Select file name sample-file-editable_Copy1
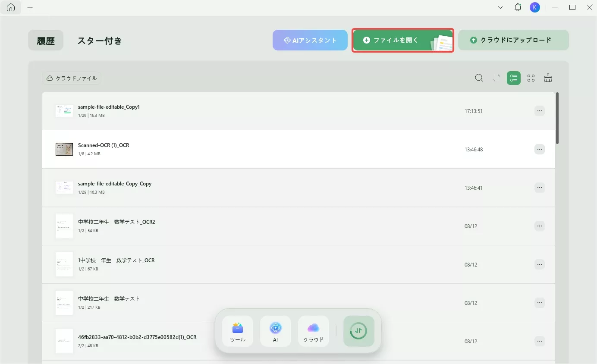Viewport: 597px width, 364px height. pos(109,107)
